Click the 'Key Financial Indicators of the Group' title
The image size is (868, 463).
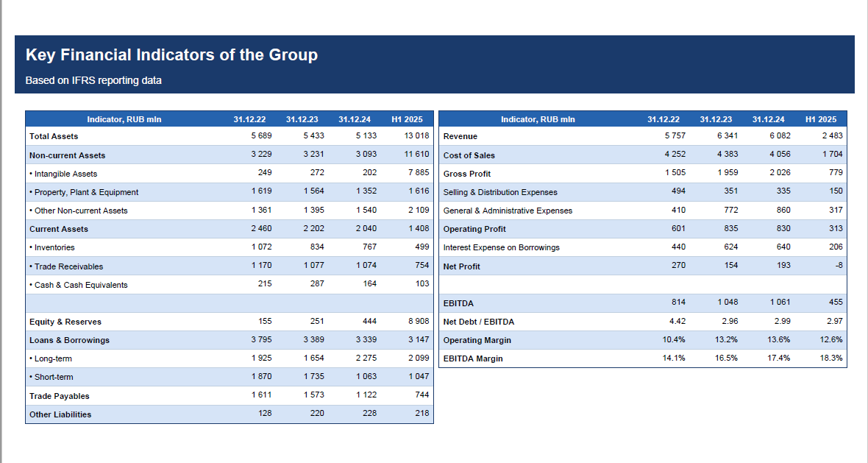click(171, 55)
